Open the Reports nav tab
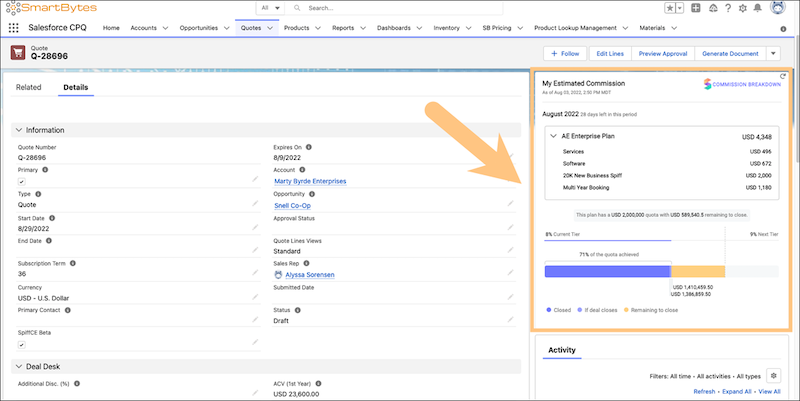Viewport: 800px width, 401px height. pos(343,28)
